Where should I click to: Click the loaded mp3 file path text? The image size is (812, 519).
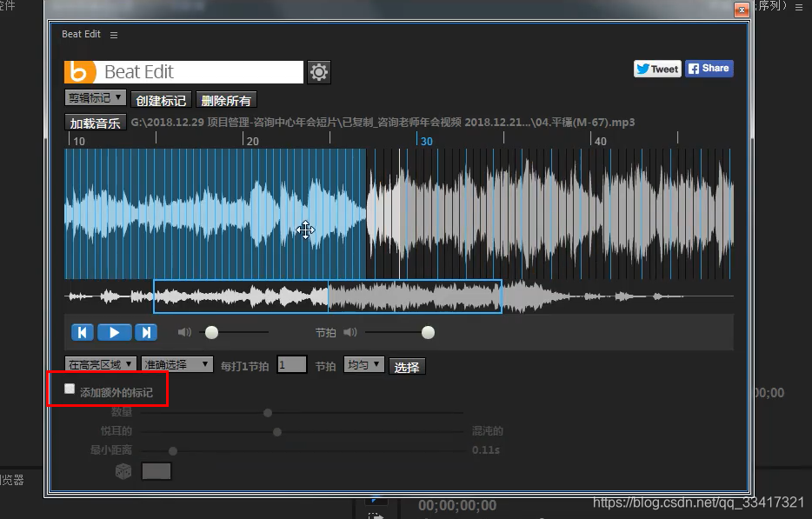pyautogui.click(x=383, y=123)
